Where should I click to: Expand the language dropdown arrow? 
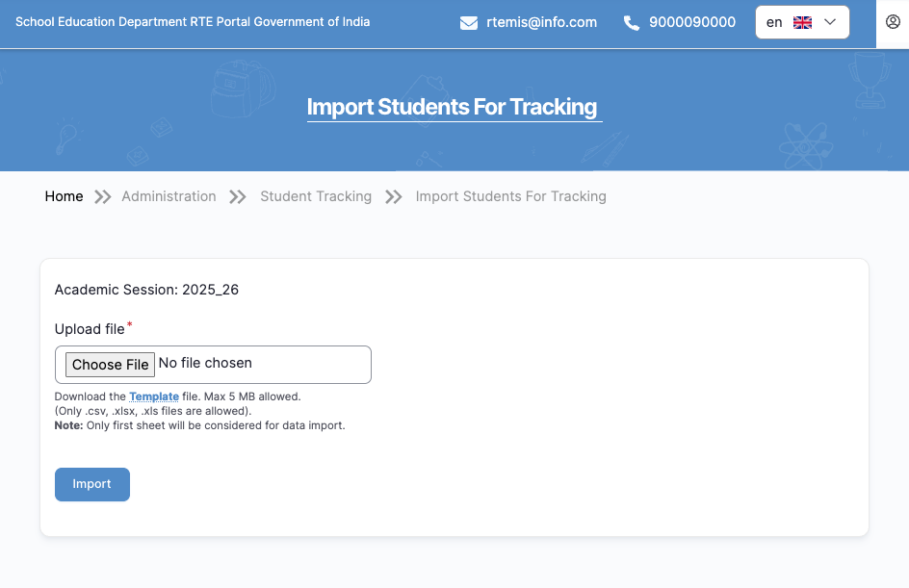830,22
